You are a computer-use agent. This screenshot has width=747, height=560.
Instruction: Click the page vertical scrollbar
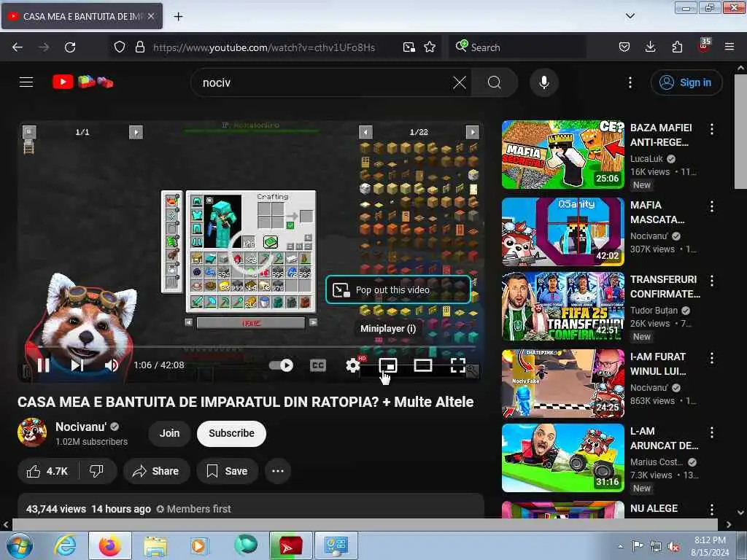[741, 131]
